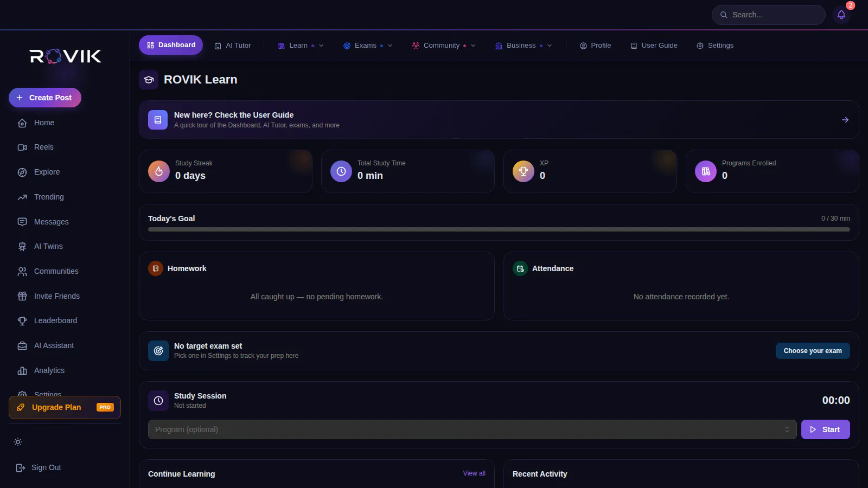Screen dimensions: 868x488
Task: Click the Analytics chart icon
Action: [x=22, y=371]
